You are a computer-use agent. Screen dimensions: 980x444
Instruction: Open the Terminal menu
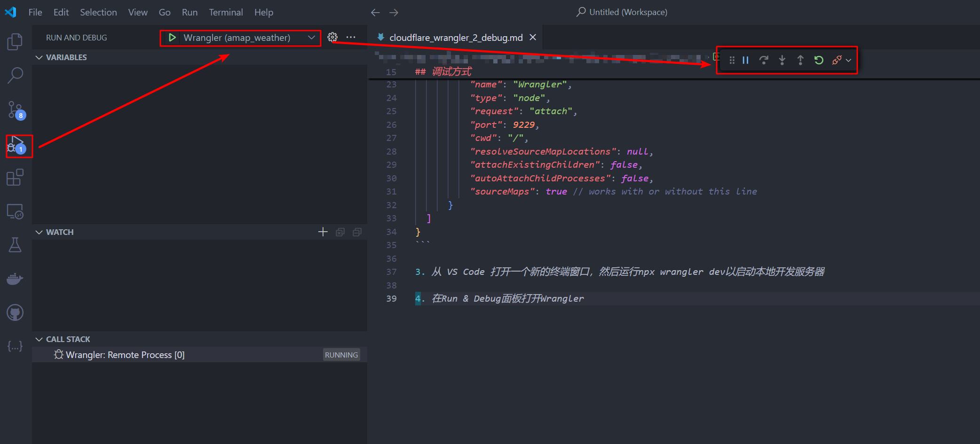[226, 12]
